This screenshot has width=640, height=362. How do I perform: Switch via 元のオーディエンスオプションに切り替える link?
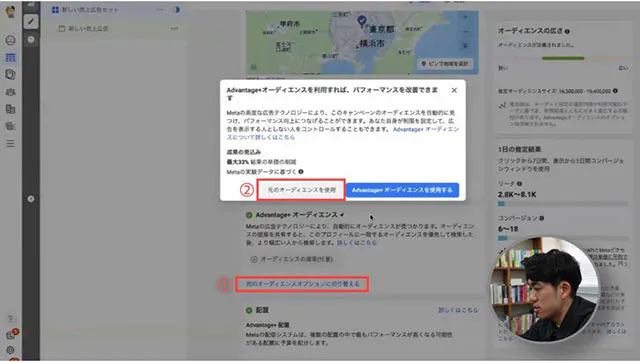pos(302,284)
